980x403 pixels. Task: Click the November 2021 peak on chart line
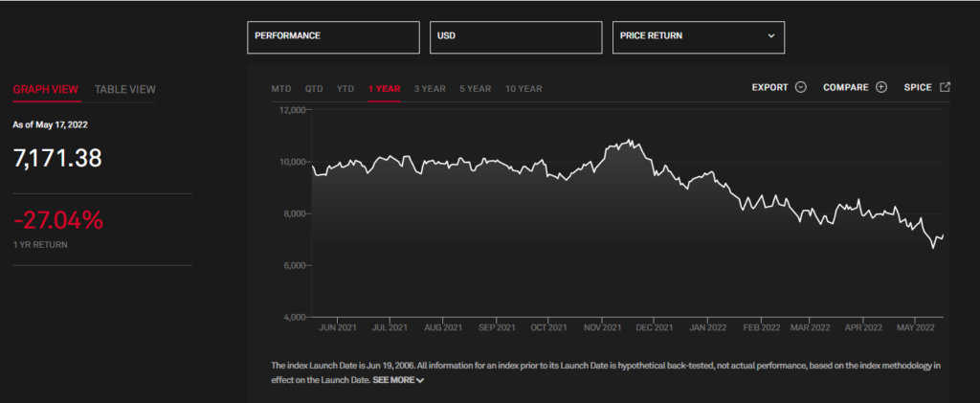coord(630,141)
